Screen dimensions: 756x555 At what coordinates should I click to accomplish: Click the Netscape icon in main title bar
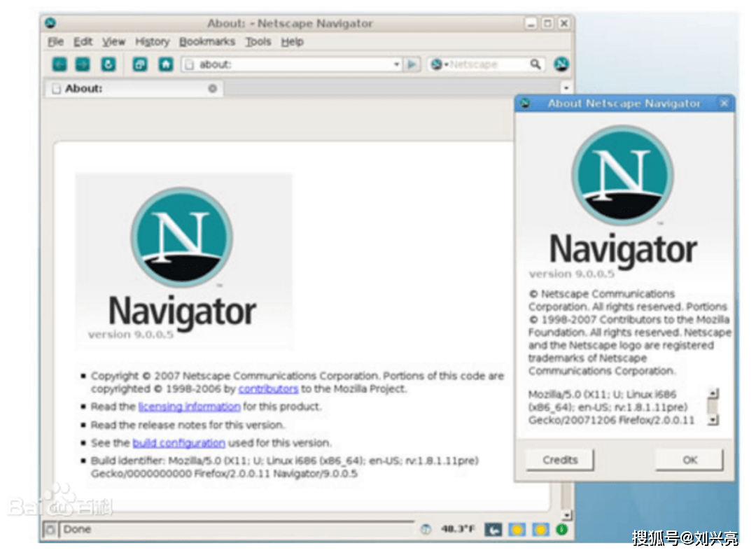(x=50, y=22)
